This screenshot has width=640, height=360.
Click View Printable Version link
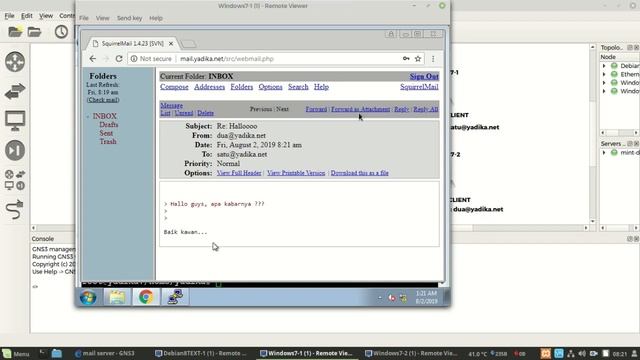click(296, 173)
